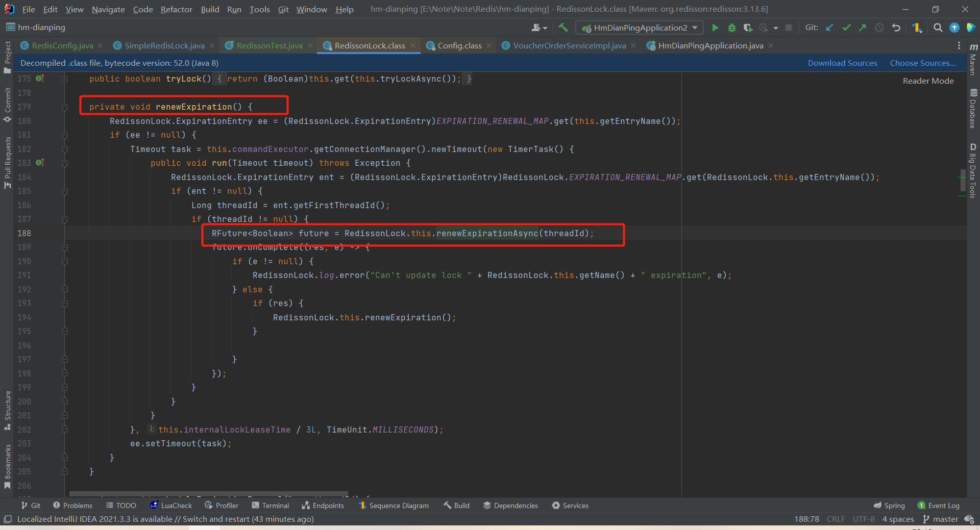
Task: Collapse TimerTask fold at line 182
Action: [x=65, y=149]
